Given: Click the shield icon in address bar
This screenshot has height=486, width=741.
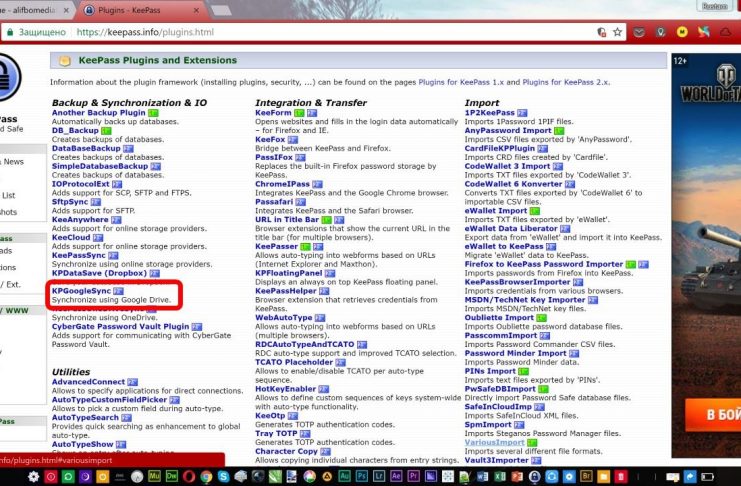Looking at the screenshot, I should click(x=602, y=32).
